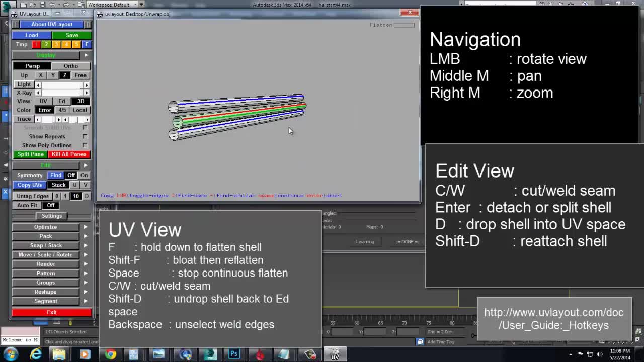Image resolution: width=644 pixels, height=362 pixels.
Task: Switch to Persp projection mode
Action: pyautogui.click(x=32, y=66)
